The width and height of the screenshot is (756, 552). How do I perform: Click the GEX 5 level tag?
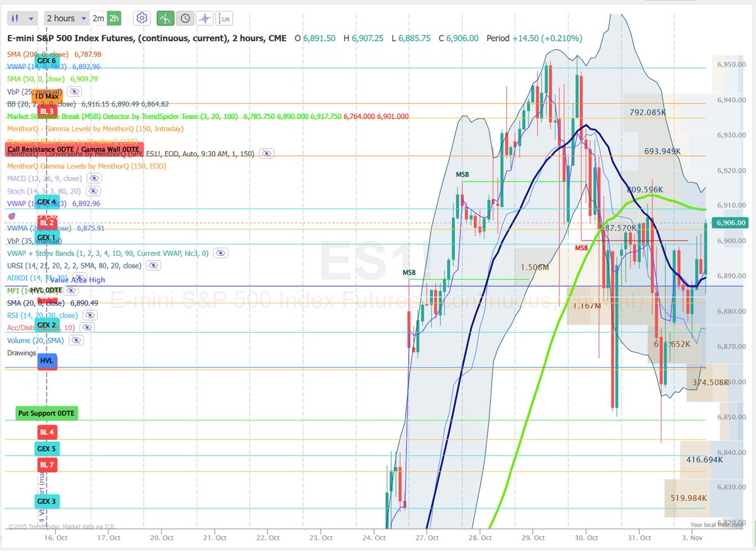[47, 449]
